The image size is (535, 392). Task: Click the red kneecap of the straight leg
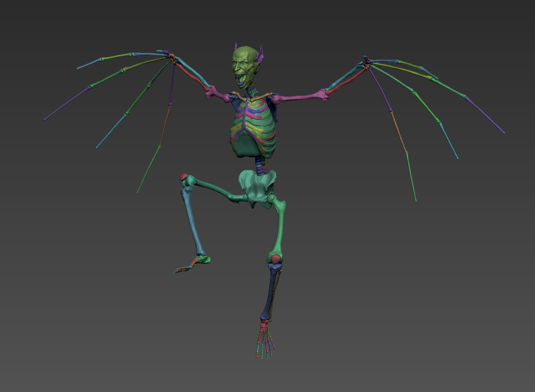(x=276, y=258)
